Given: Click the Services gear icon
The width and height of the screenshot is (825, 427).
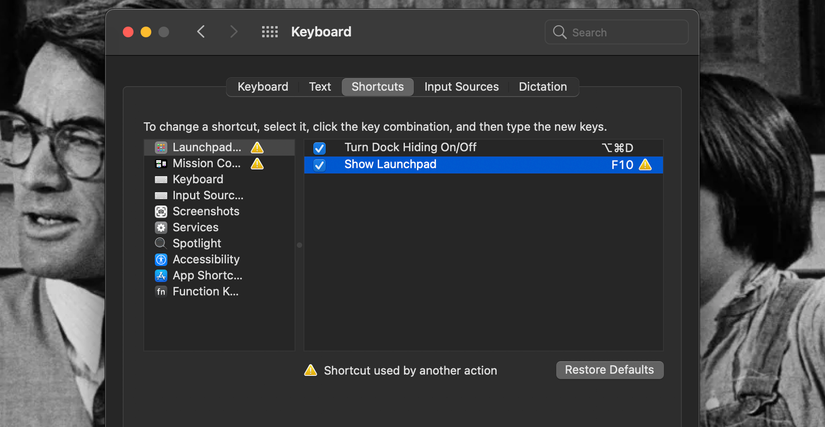Looking at the screenshot, I should [161, 228].
